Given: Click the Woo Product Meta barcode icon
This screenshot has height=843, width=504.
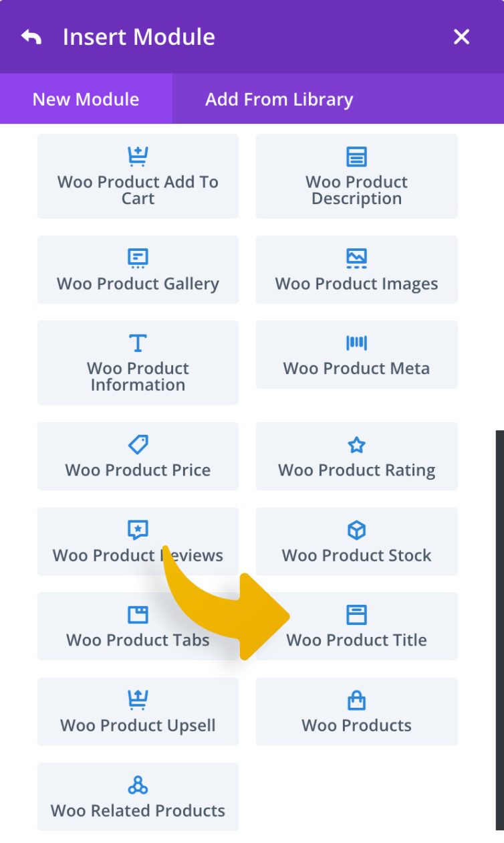Looking at the screenshot, I should coord(356,343).
